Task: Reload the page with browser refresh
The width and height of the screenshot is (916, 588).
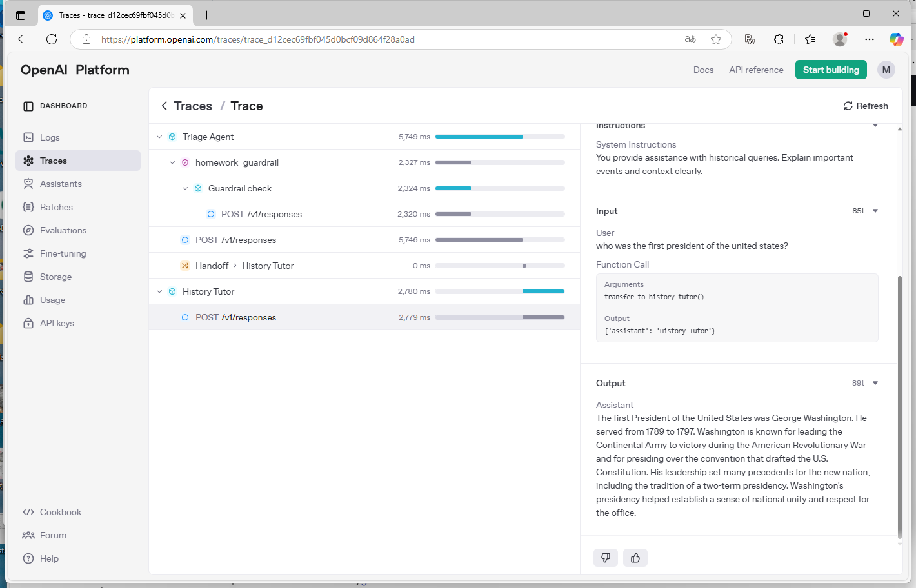Action: tap(52, 39)
